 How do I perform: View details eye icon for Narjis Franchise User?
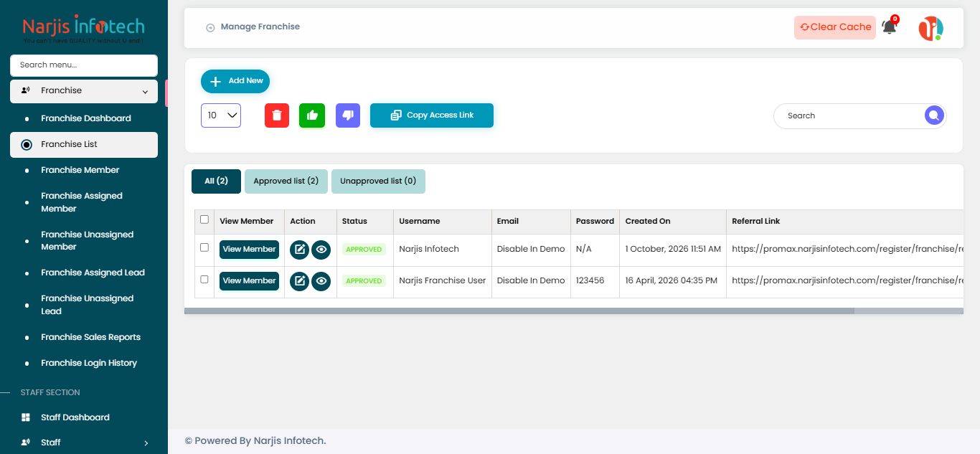click(321, 281)
